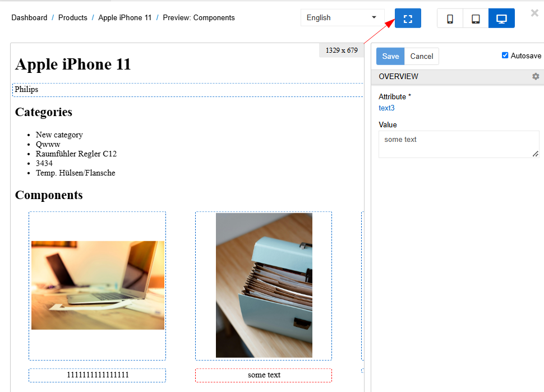Screen dimensions: 544x392
Task: Toggle fullscreen preview mode
Action: pos(408,18)
